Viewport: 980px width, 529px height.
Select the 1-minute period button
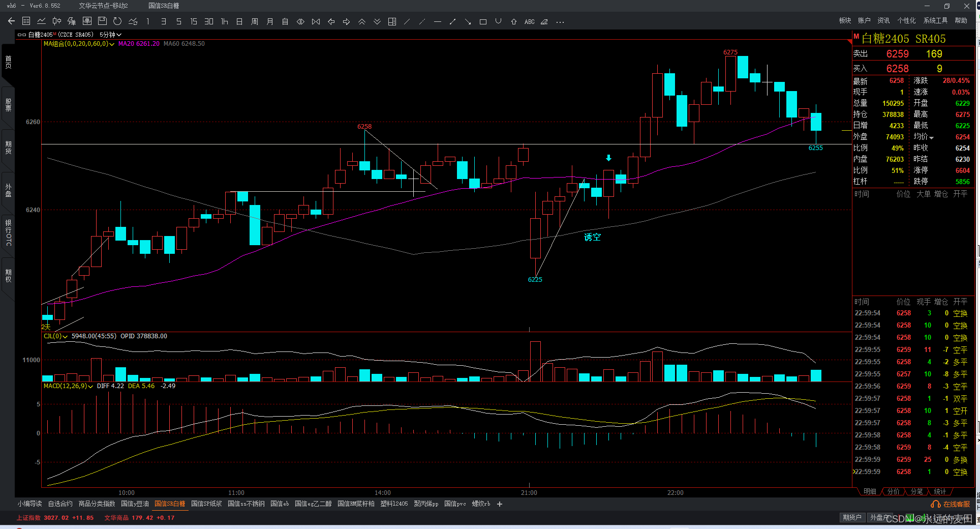click(148, 21)
